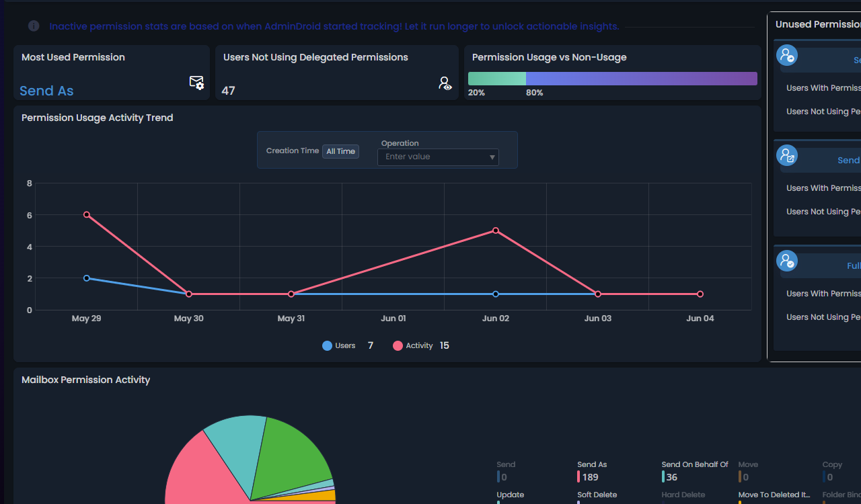The width and height of the screenshot is (861, 504).
Task: Click the May 29 Users data point
Action: pos(87,278)
